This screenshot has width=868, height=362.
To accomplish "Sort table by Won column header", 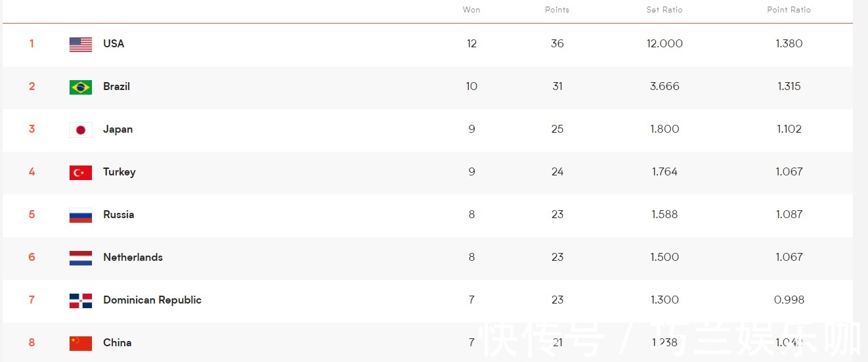I will pos(471,10).
